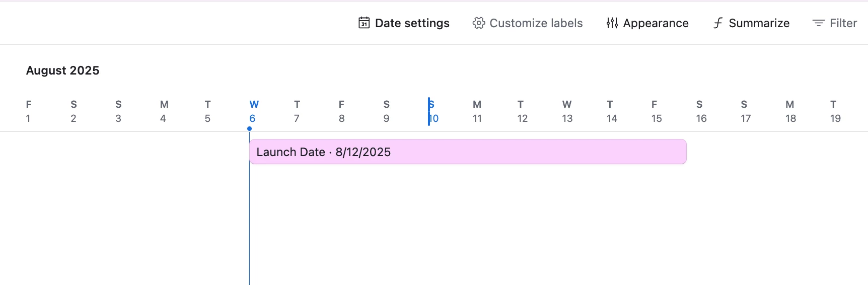
Task: Select Tuesday 19 in the date header
Action: coord(835,111)
